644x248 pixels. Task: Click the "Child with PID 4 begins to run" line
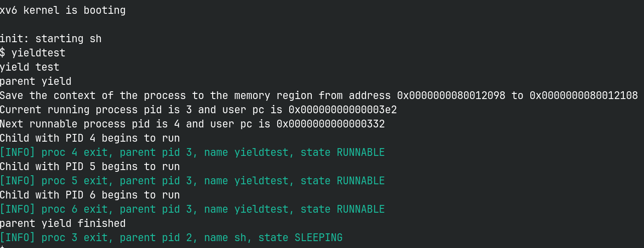coord(90,138)
